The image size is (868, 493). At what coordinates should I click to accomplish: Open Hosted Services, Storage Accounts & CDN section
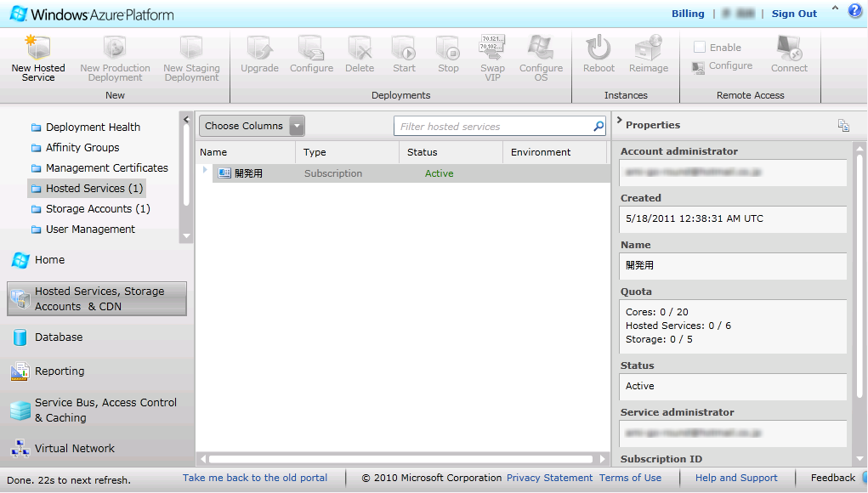[x=97, y=299]
